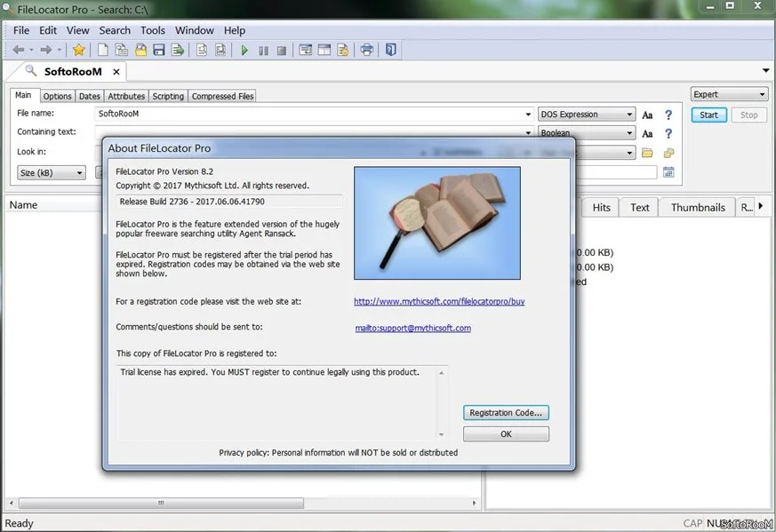
Task: Click the right arrow to show more result tabs
Action: [x=761, y=206]
